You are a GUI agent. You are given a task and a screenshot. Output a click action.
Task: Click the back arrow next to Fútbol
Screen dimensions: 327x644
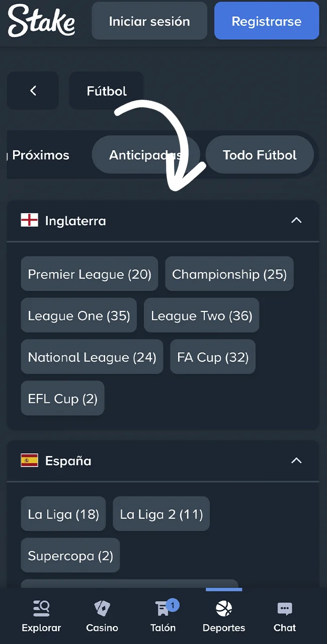tap(33, 91)
